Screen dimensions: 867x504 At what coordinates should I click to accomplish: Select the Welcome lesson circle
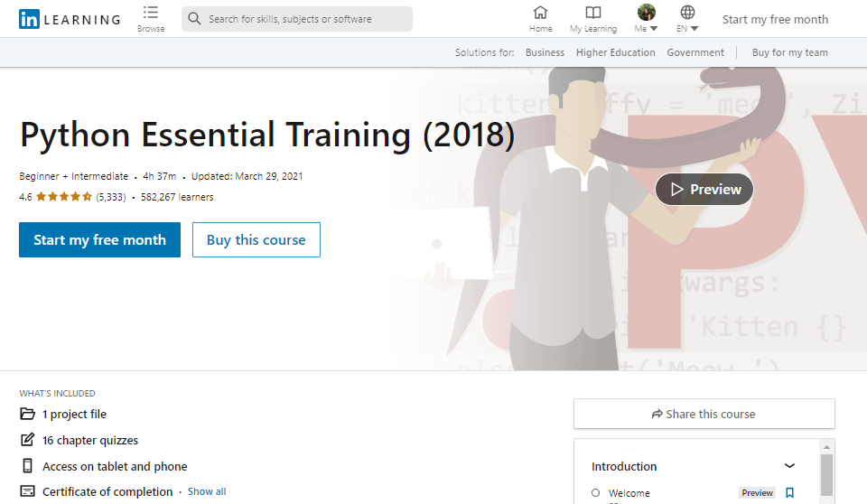(x=595, y=492)
